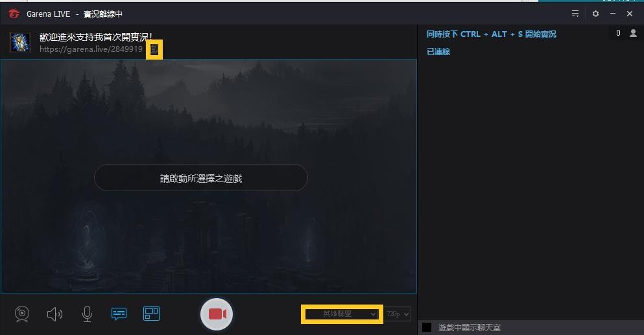
Task: Open the 英雄聯盟 game dropdown
Action: coord(342,314)
